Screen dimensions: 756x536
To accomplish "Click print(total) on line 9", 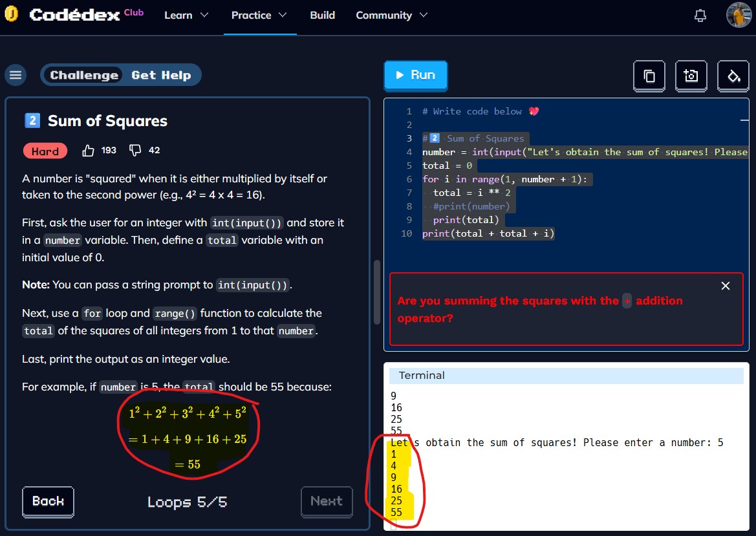I will coord(466,220).
